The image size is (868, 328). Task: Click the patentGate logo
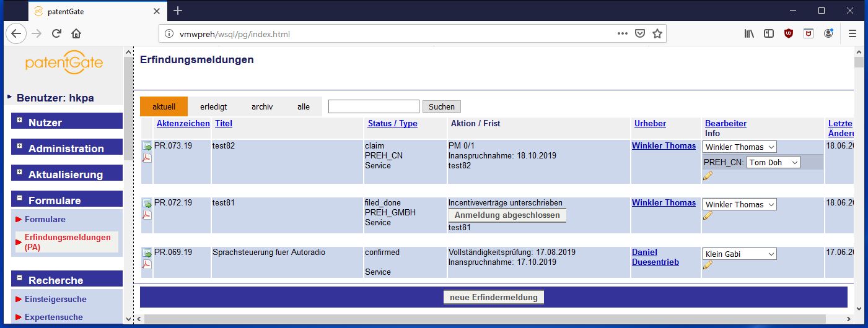[64, 63]
